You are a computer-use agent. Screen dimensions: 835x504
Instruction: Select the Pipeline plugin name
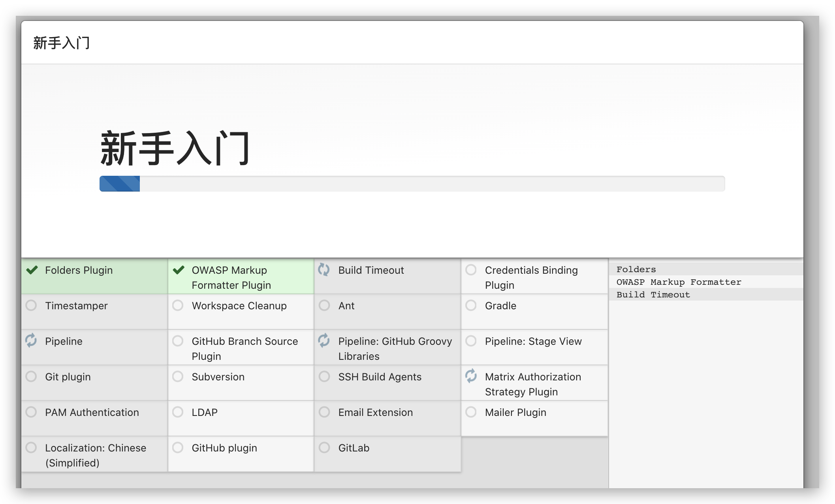64,342
